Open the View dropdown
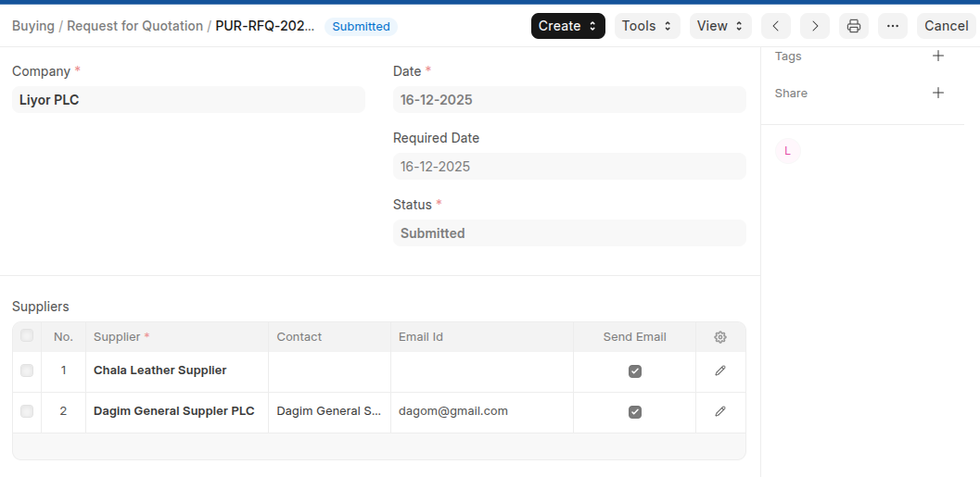Viewport: 980px width, 477px height. pyautogui.click(x=720, y=26)
